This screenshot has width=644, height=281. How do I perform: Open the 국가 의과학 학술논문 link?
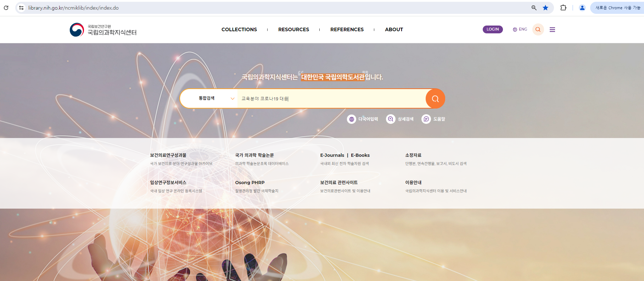pos(254,155)
